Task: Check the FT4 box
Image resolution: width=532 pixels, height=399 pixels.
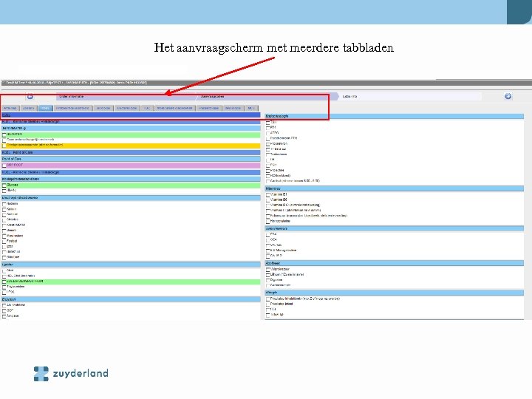Action: 267,128
